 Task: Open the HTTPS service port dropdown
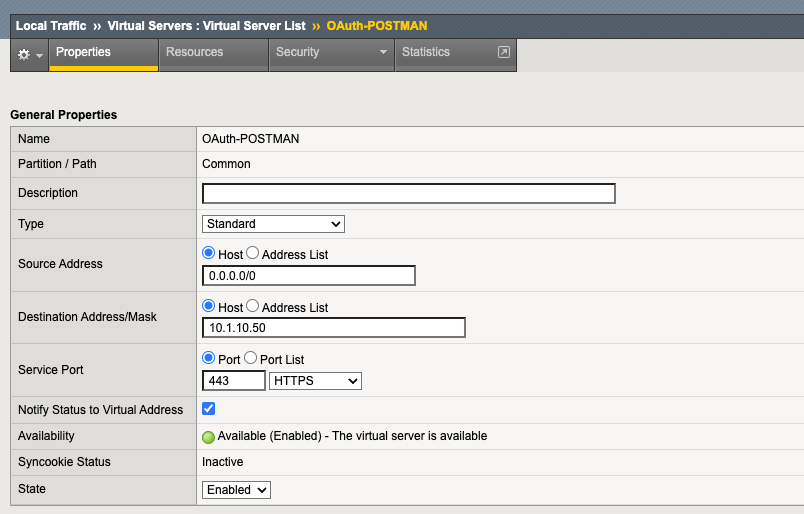coord(315,381)
